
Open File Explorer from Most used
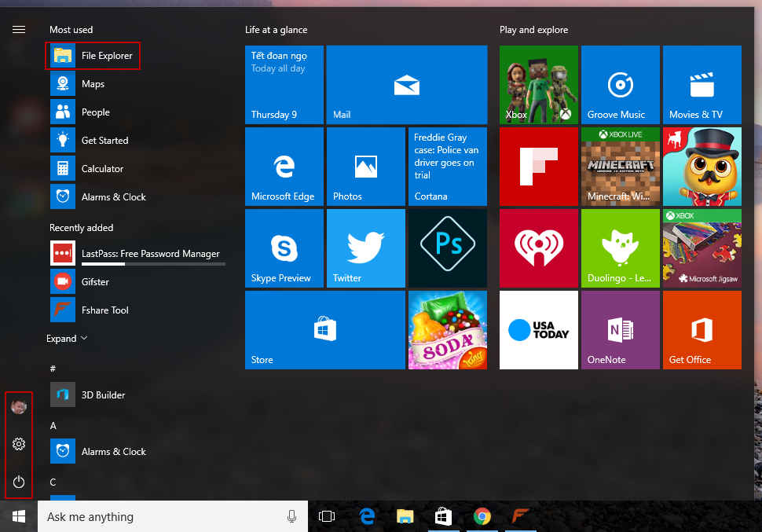93,56
